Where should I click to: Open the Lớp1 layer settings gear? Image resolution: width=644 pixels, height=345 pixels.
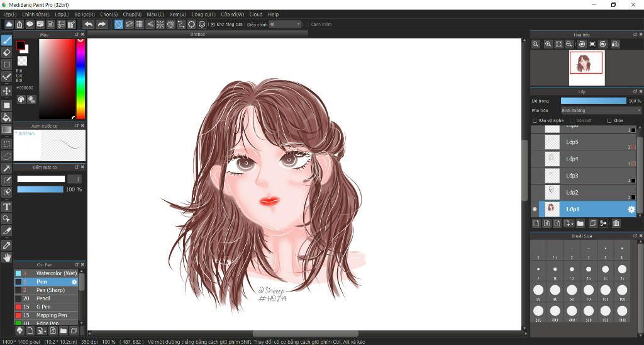[631, 209]
